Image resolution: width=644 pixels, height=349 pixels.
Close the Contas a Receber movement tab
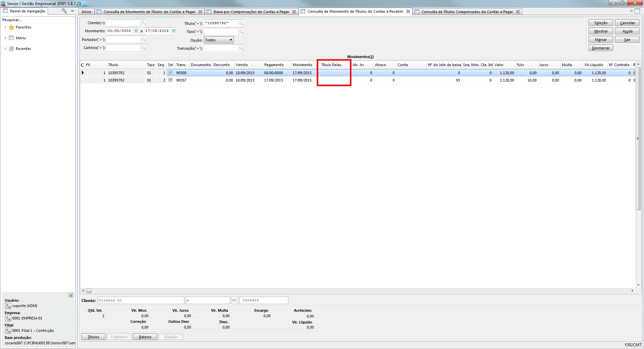[408, 11]
